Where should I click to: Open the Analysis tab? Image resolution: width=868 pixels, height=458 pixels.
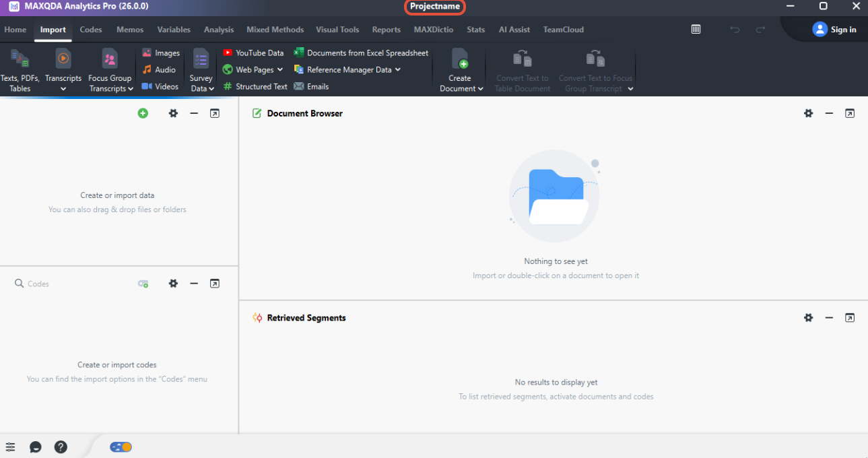tap(219, 30)
